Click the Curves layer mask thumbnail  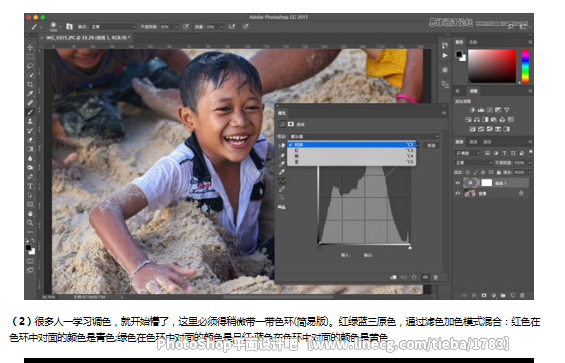click(x=486, y=183)
